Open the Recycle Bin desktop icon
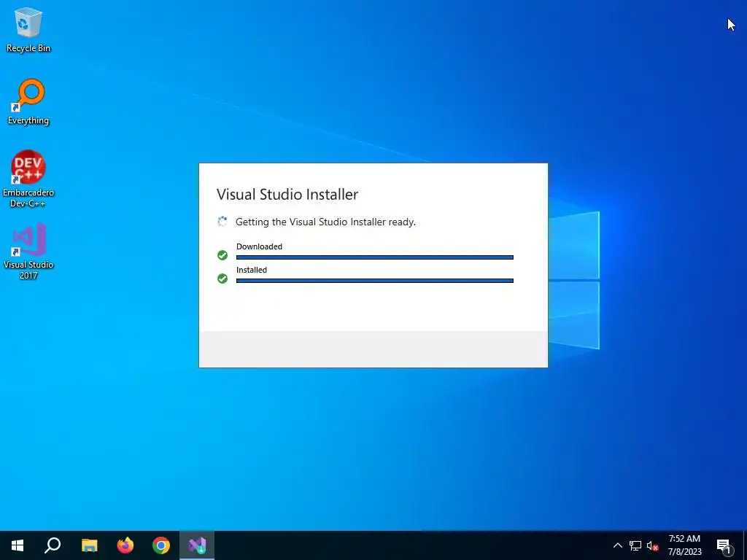 tap(28, 29)
